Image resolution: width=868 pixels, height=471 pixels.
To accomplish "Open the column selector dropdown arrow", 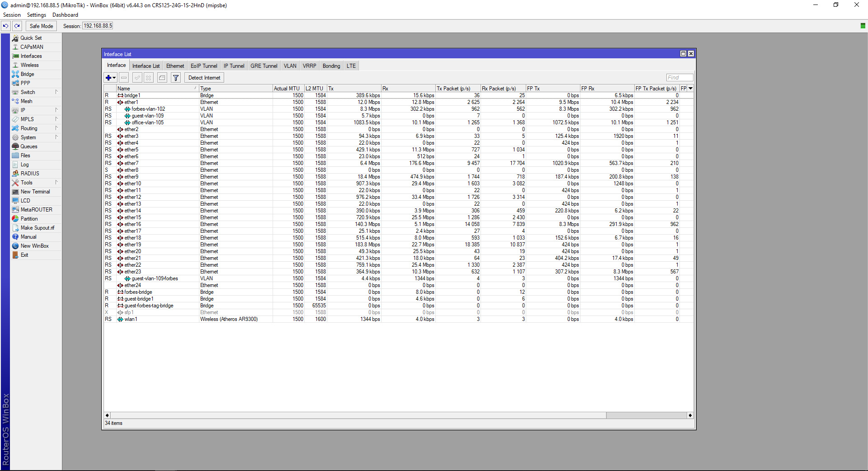I will pos(690,89).
